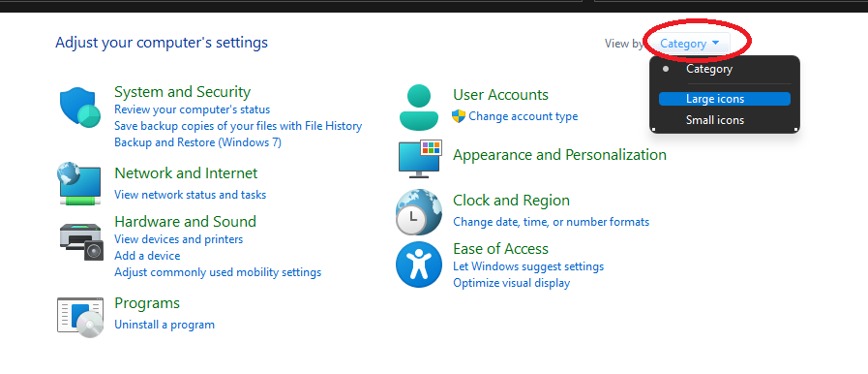Screen dimensions: 868x374
Task: Open the Programs heading link
Action: 147,303
